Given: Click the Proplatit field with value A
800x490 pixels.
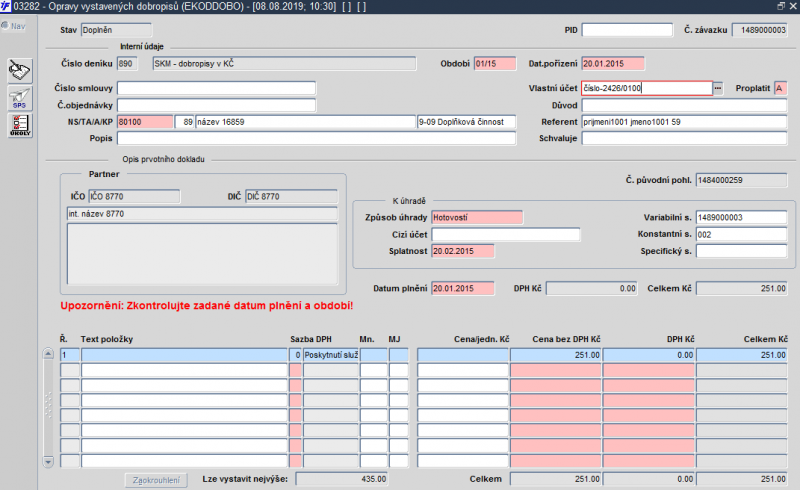Looking at the screenshot, I should tap(779, 88).
